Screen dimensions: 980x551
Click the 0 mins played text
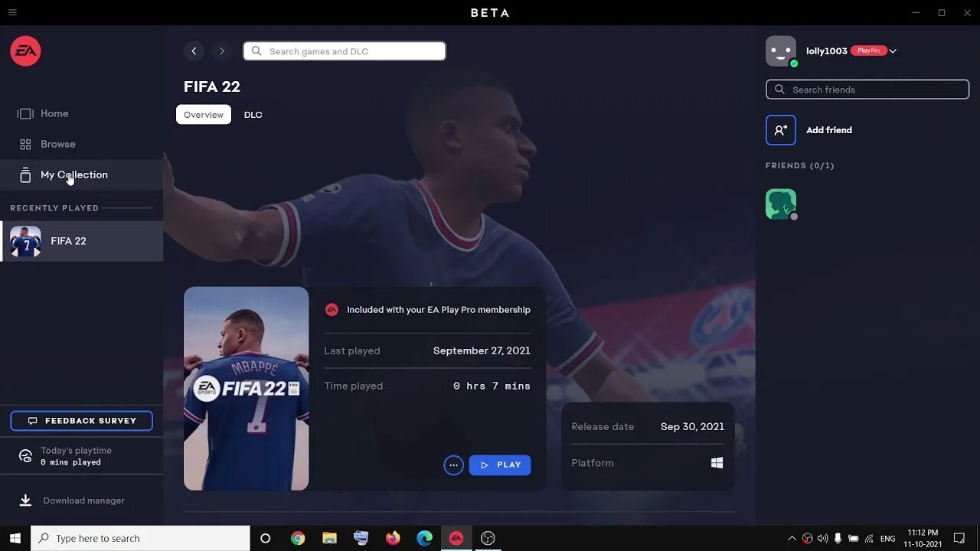[x=70, y=462]
